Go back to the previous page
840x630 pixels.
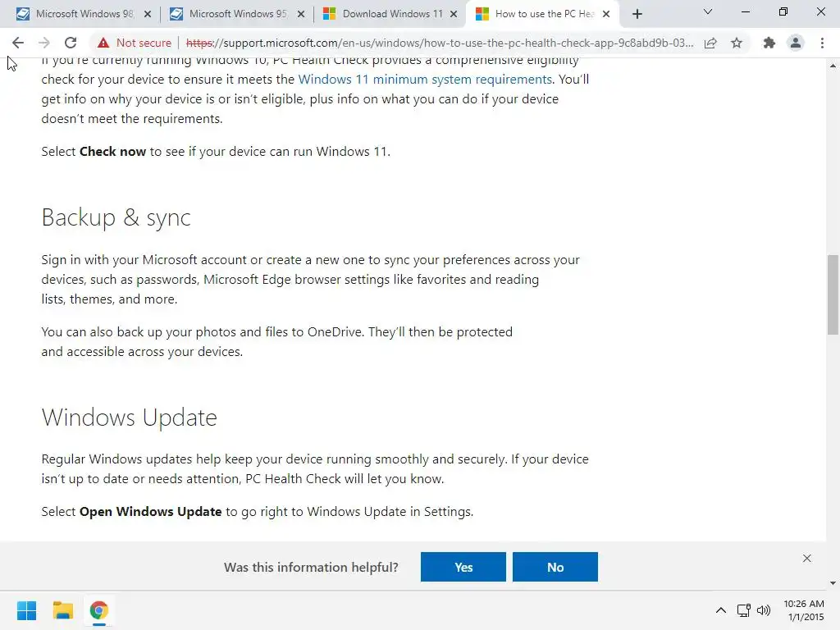tap(18, 43)
